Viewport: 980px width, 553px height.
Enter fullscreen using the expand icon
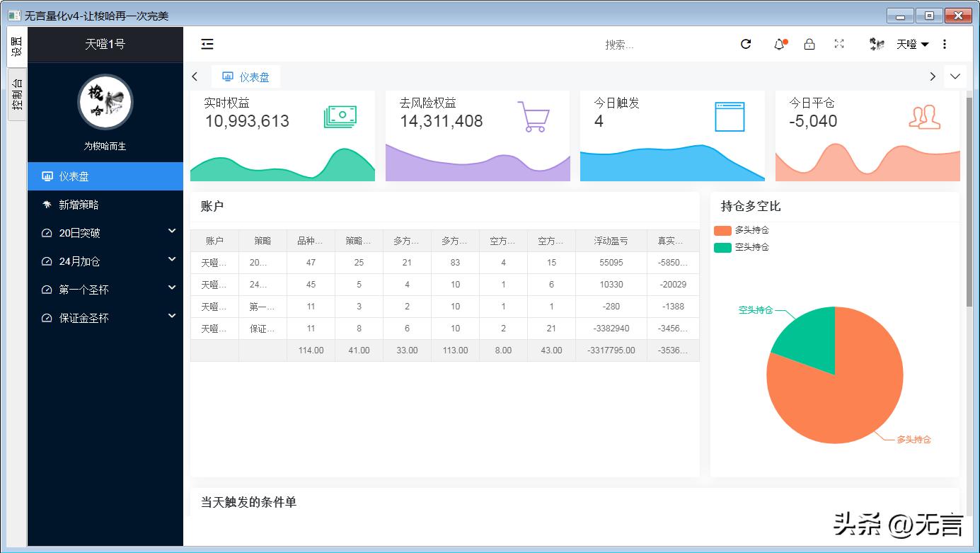839,44
